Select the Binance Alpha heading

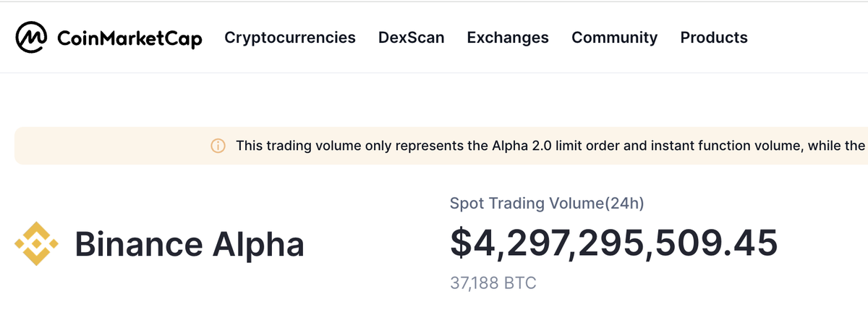tap(190, 245)
